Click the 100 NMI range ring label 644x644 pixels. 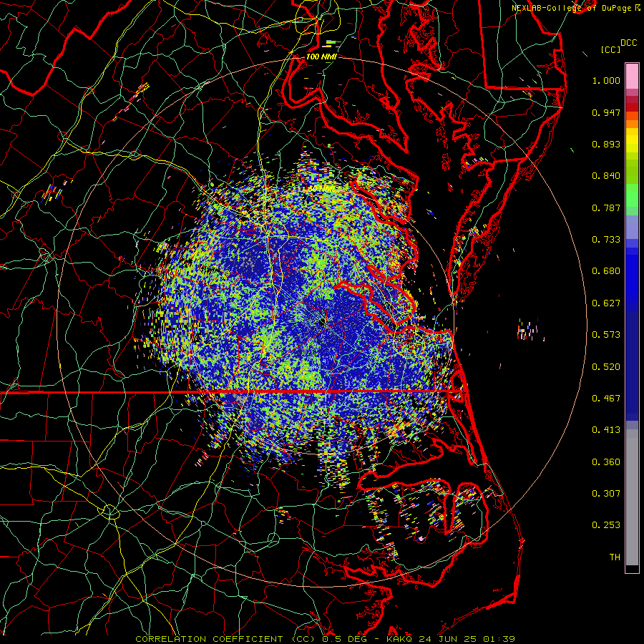pyautogui.click(x=321, y=57)
